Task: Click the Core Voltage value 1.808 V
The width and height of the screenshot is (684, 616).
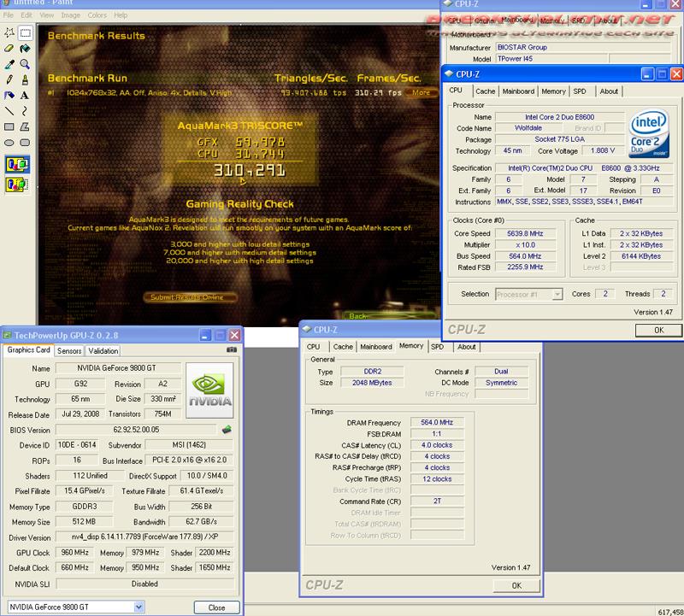Action: coord(603,151)
